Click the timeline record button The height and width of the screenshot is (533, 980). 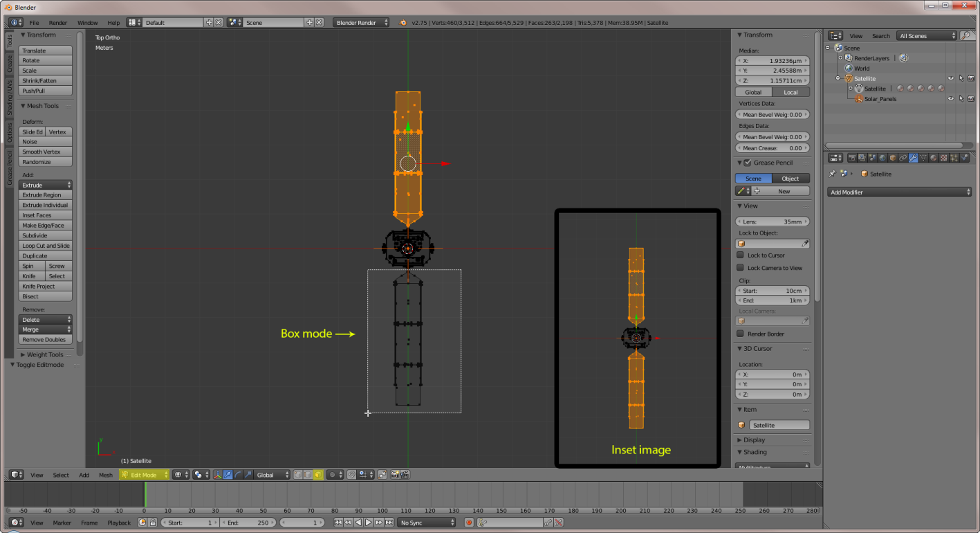click(469, 523)
